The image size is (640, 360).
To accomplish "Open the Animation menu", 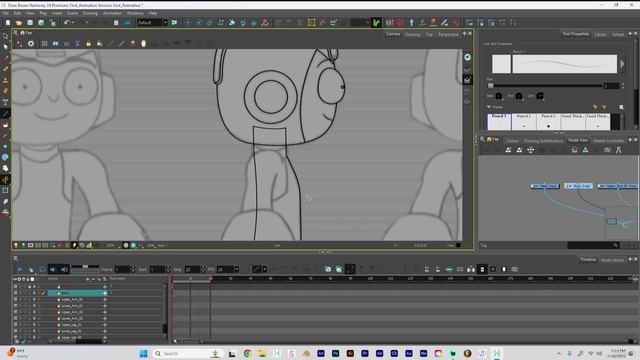I will pyautogui.click(x=112, y=13).
